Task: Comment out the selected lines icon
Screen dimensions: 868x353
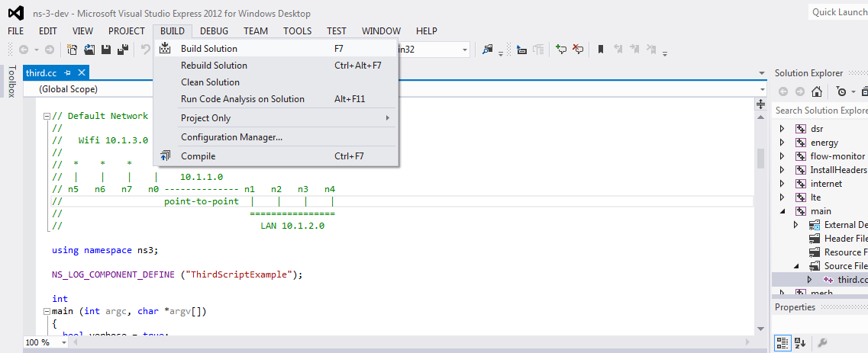Action: point(561,50)
